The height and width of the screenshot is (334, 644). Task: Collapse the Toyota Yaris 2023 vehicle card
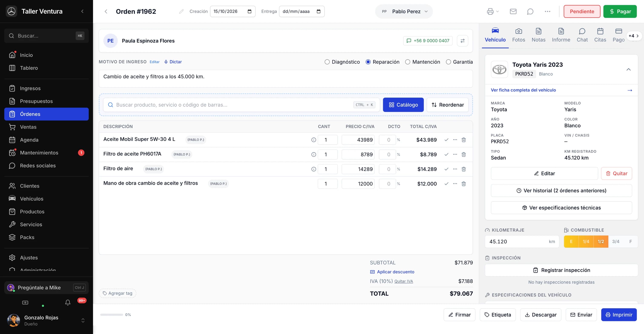(628, 69)
